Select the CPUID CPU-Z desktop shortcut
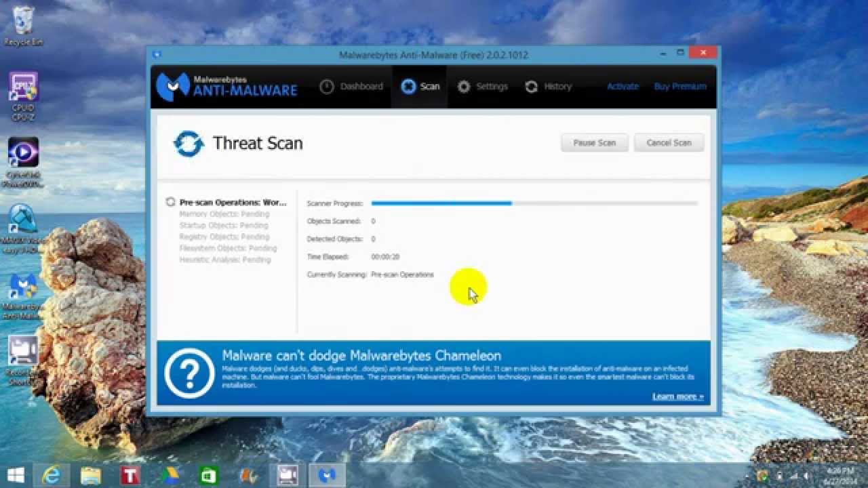The width and height of the screenshot is (868, 488). point(23,97)
